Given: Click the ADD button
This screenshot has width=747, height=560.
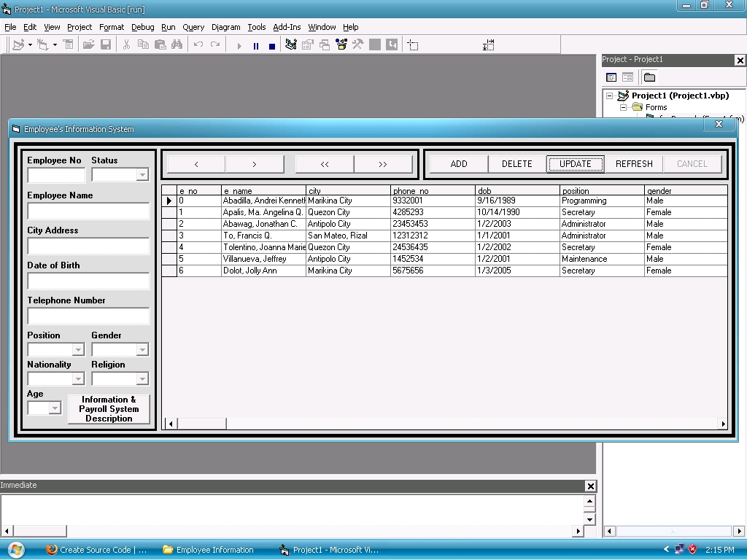Looking at the screenshot, I should tap(459, 164).
